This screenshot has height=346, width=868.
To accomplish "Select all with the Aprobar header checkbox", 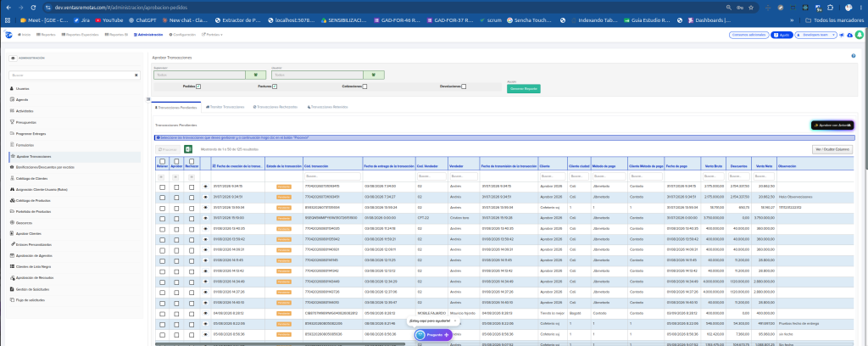I will click(x=176, y=161).
